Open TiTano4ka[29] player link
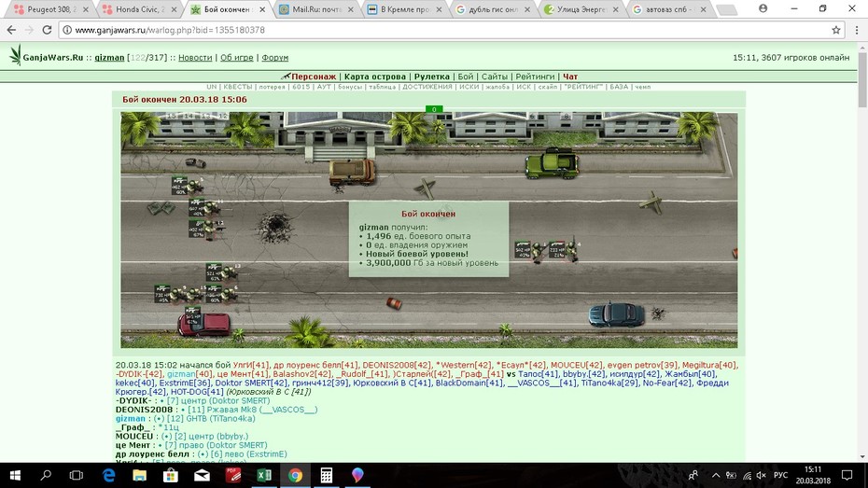This screenshot has width=868, height=488. [x=609, y=383]
